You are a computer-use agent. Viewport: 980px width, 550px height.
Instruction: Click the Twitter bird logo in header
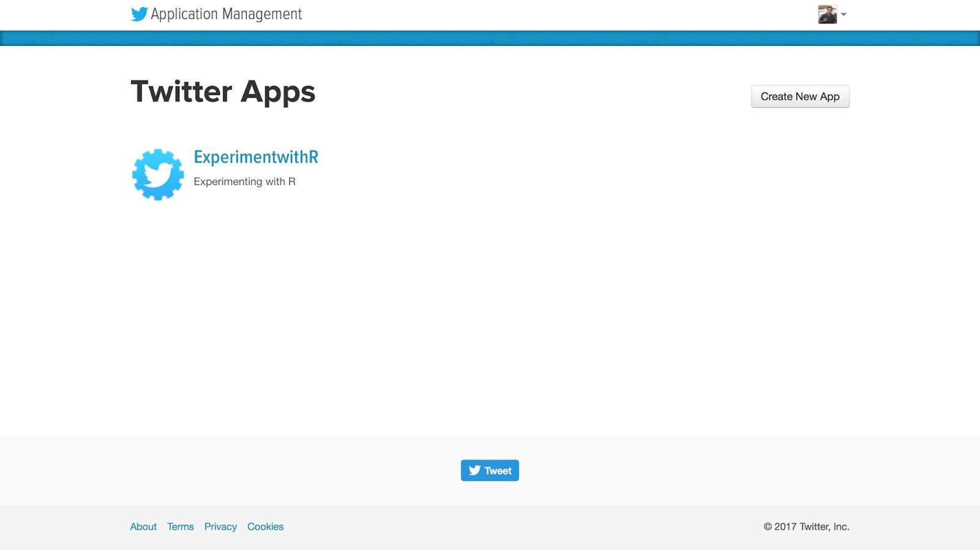point(139,14)
